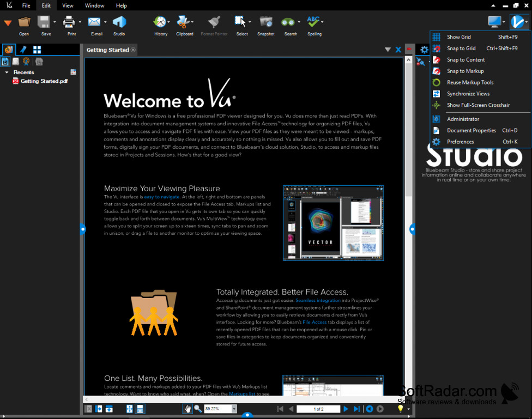
Task: Run the Spelling check tool
Action: (x=313, y=22)
